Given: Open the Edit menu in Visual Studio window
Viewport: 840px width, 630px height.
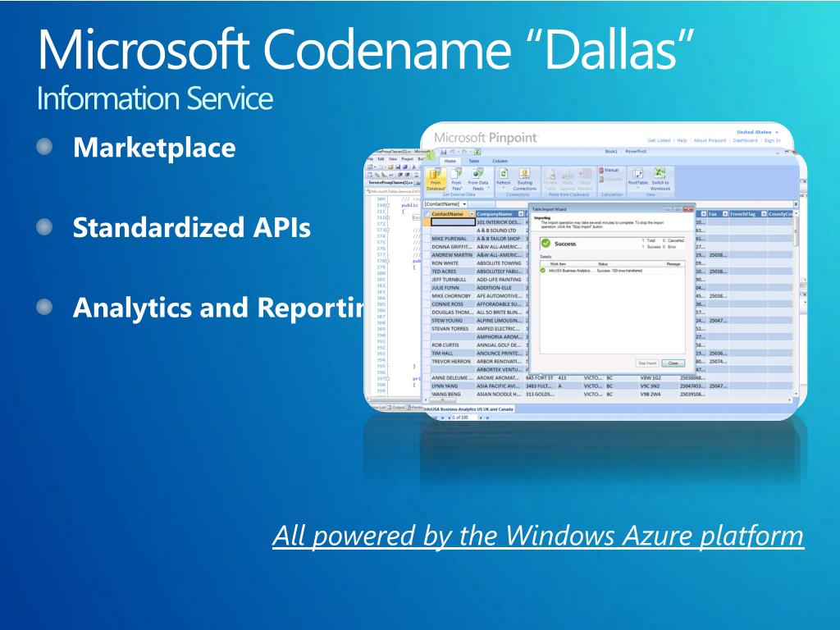Looking at the screenshot, I should click(x=381, y=159).
